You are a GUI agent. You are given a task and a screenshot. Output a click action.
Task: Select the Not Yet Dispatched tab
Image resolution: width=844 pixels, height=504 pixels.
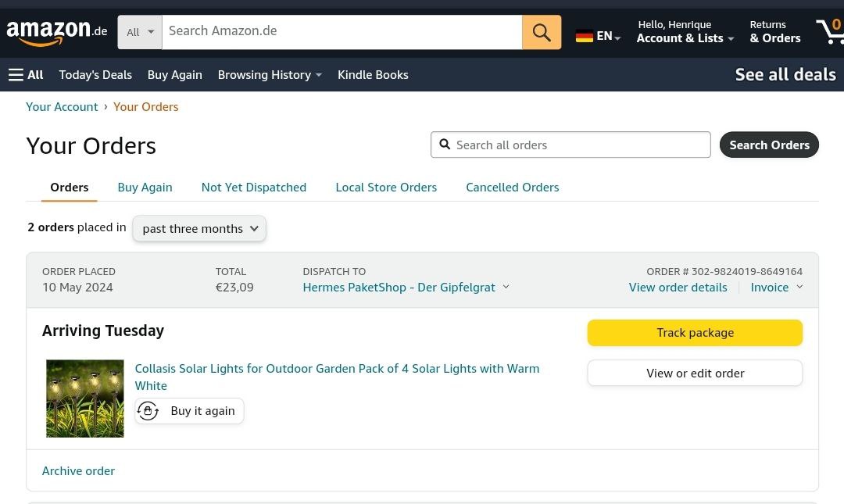click(x=253, y=188)
